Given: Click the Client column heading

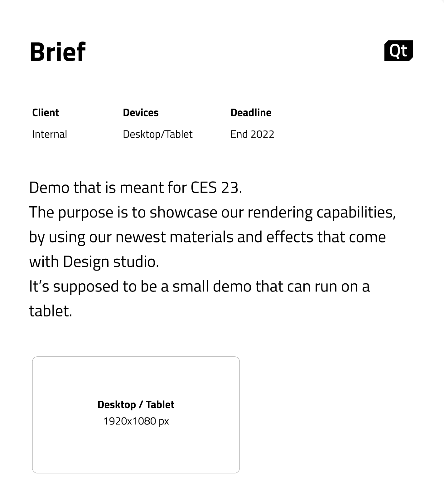Looking at the screenshot, I should pyautogui.click(x=46, y=112).
